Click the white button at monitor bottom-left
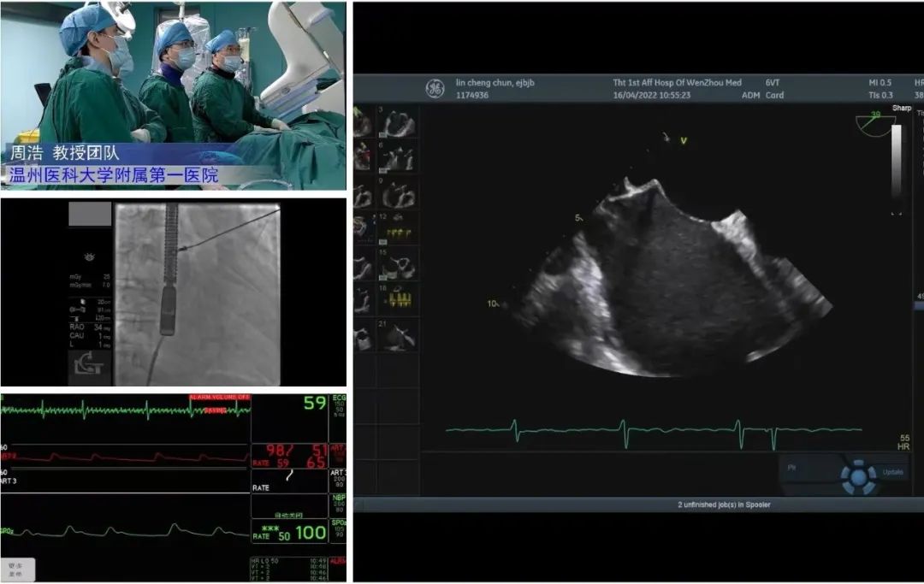 coord(18,569)
